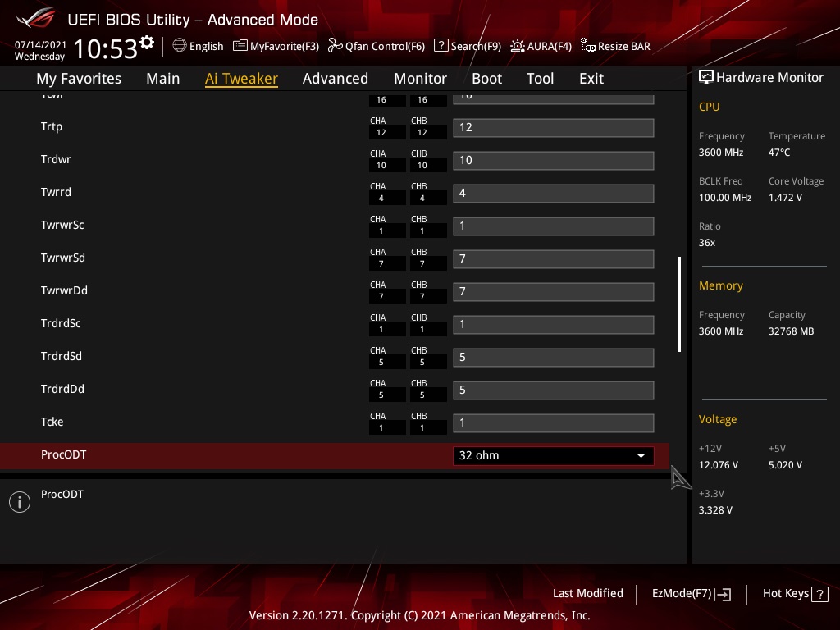The height and width of the screenshot is (630, 840).
Task: Click the Core Voltage 1.472 V value
Action: [x=785, y=197]
